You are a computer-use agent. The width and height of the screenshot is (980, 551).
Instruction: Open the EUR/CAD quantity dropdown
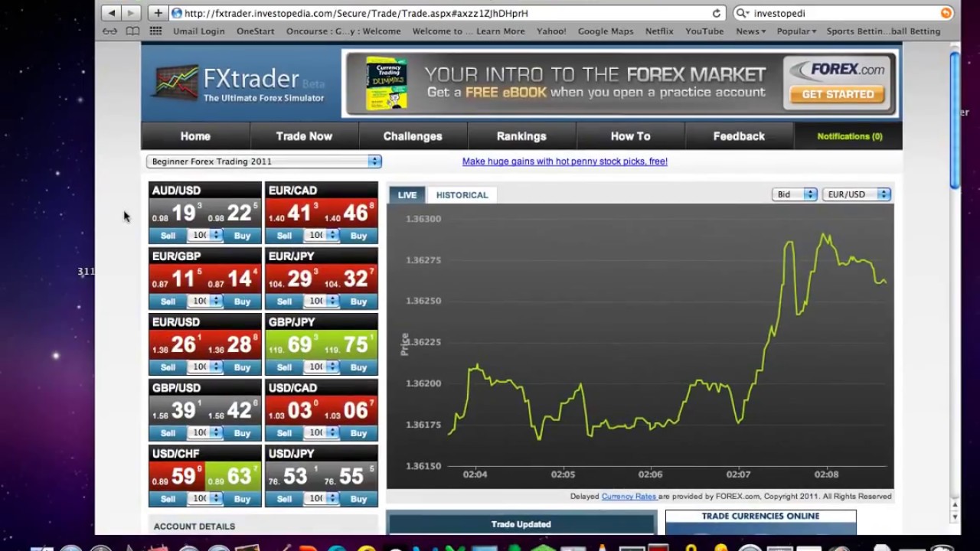[322, 235]
